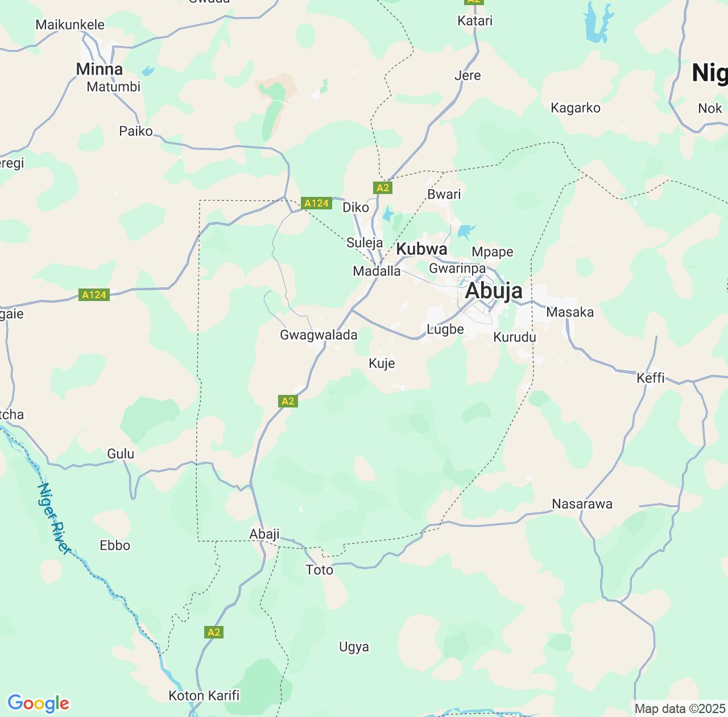Open the Google logo link
The height and width of the screenshot is (717, 728).
38,703
